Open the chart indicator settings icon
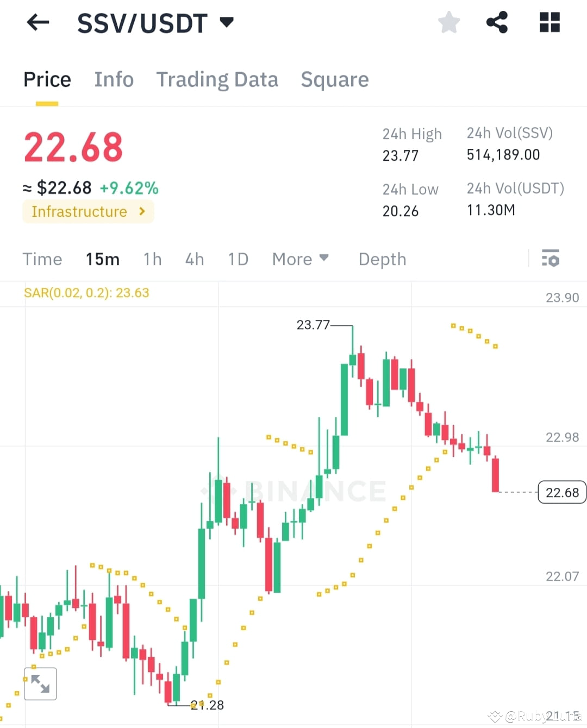 click(551, 259)
